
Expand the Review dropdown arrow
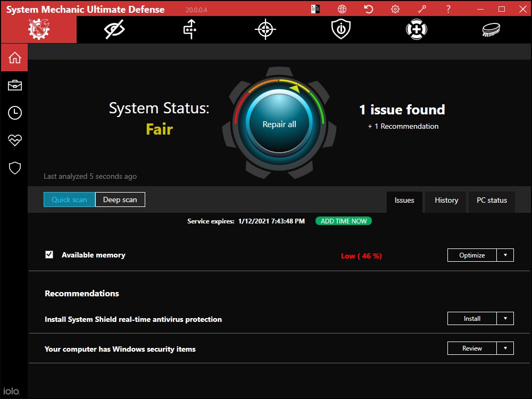coord(505,348)
